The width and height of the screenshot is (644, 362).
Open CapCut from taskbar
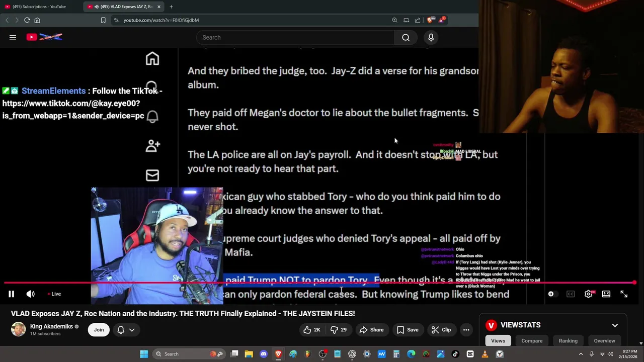click(x=470, y=354)
